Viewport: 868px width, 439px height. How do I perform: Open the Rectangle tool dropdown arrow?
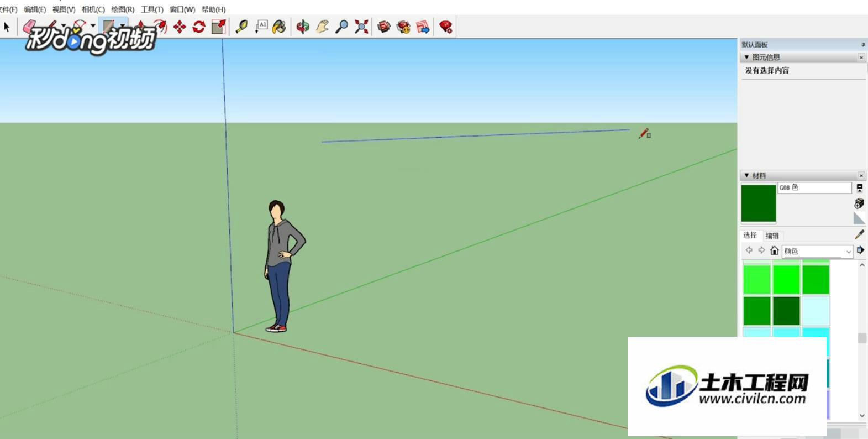[122, 27]
